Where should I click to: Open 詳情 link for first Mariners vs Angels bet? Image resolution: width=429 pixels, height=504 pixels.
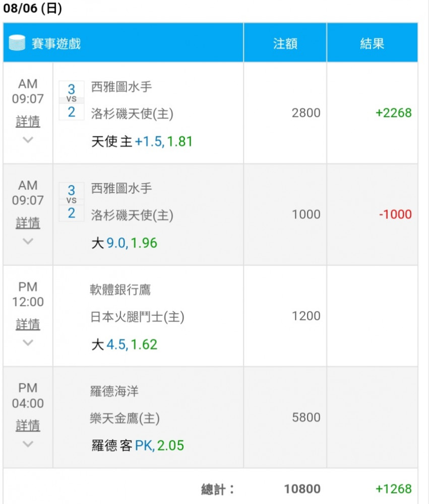coord(28,121)
